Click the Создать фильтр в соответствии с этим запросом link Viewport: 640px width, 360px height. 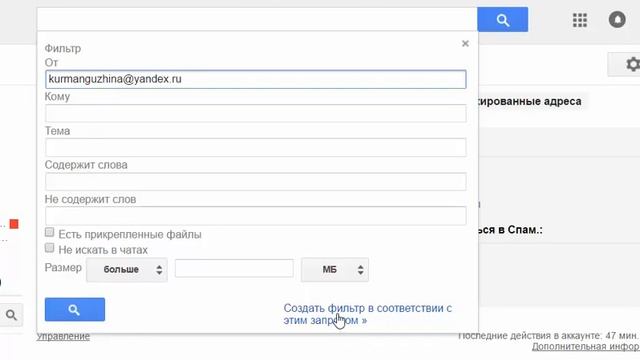(x=367, y=314)
